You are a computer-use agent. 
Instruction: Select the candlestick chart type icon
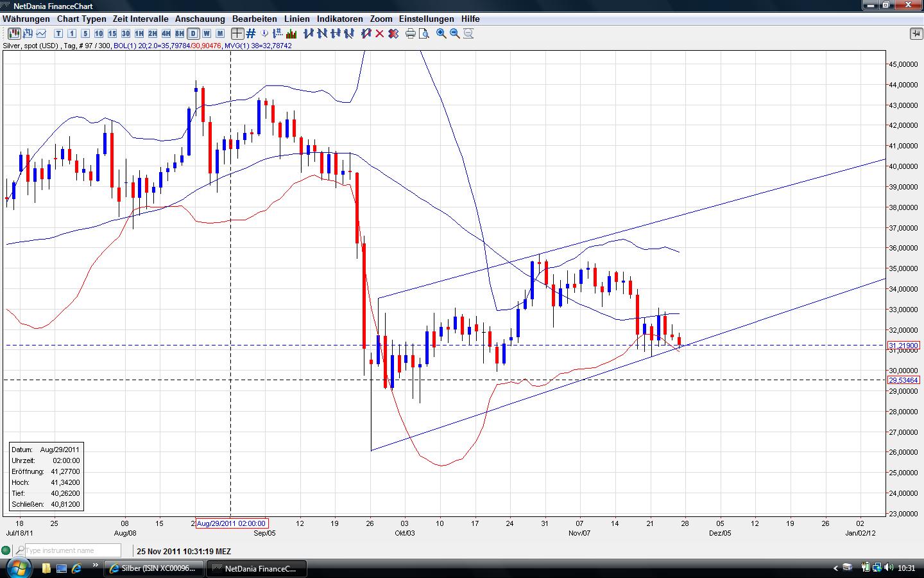[14, 33]
